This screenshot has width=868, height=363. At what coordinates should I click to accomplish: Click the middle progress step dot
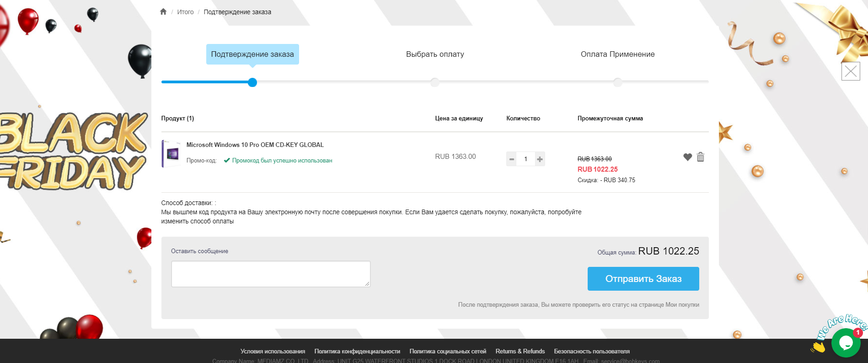coord(435,82)
